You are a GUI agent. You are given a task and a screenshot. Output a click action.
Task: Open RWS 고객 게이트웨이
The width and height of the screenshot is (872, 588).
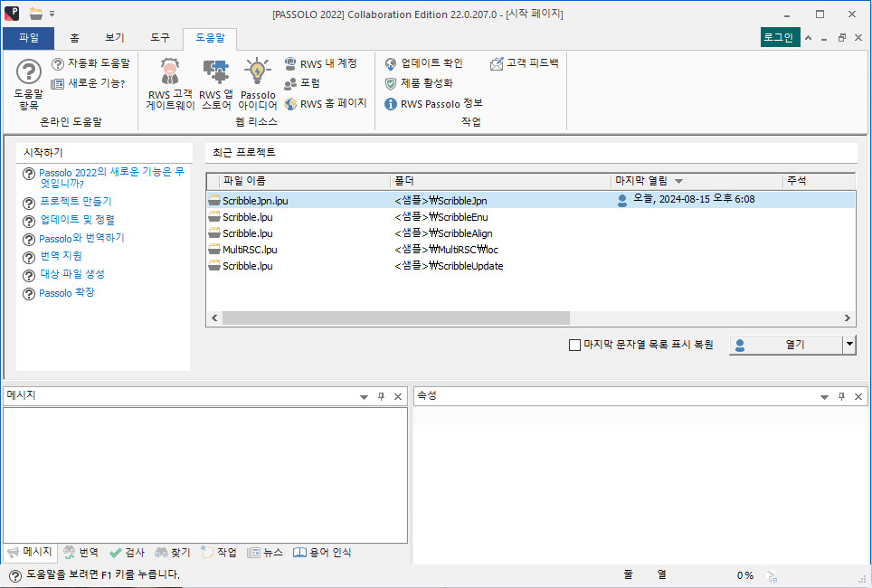coord(170,83)
